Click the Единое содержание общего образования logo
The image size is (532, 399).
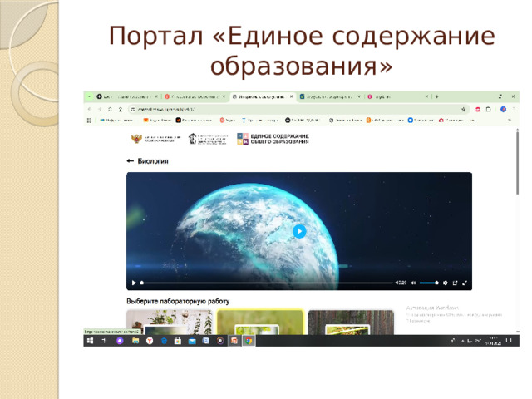[273, 139]
